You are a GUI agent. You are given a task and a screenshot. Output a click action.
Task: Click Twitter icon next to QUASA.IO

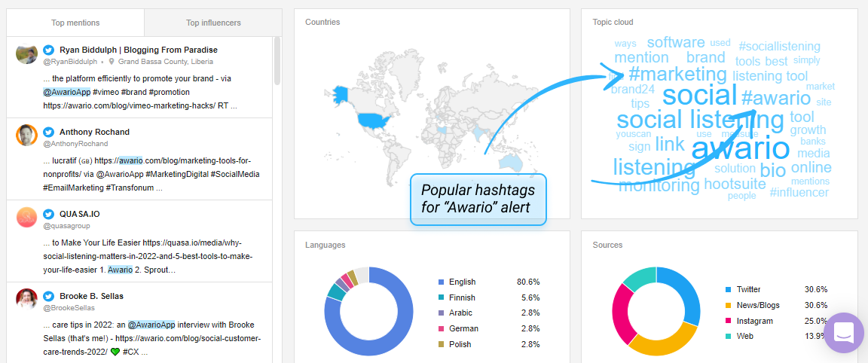tap(49, 214)
